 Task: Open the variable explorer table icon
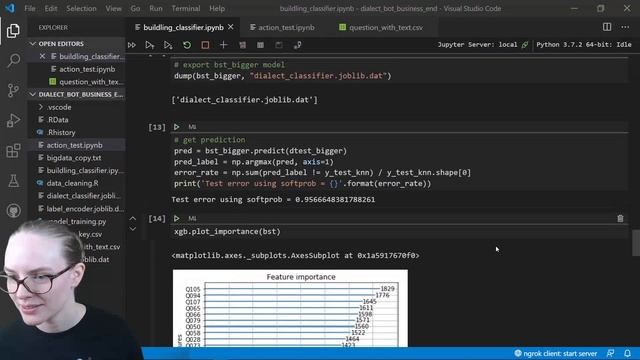tap(260, 45)
